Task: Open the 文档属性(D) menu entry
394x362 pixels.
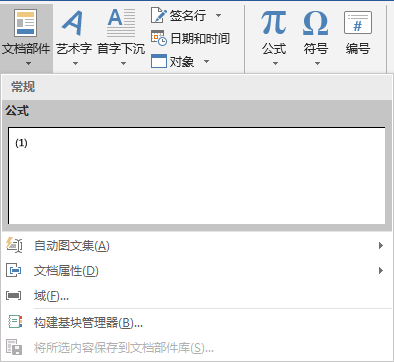Action: point(197,271)
